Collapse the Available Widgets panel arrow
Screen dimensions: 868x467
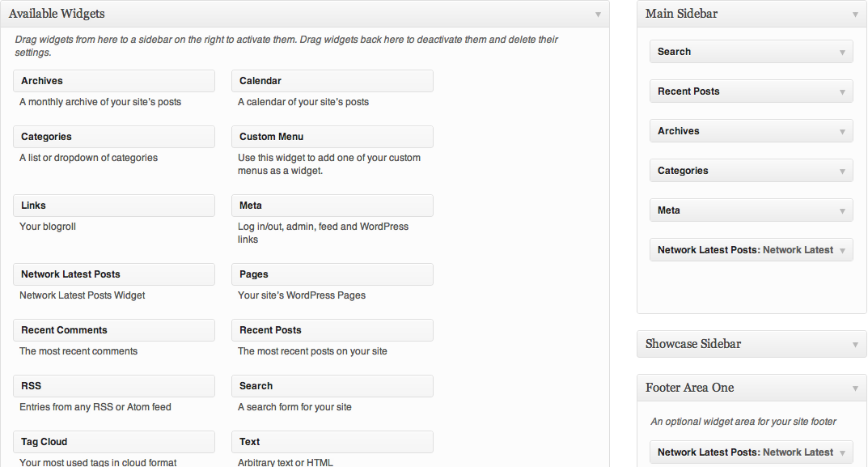(x=598, y=15)
